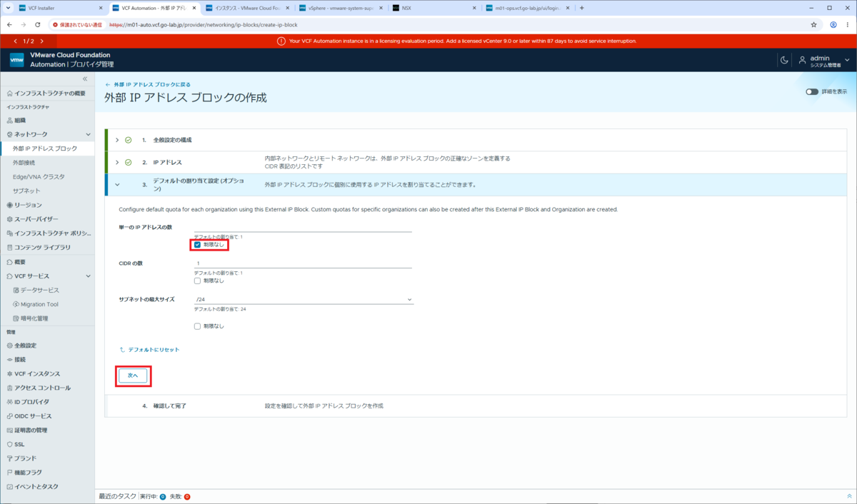Open ID プロバイダ via its icon
This screenshot has width=857, height=504.
click(9, 402)
